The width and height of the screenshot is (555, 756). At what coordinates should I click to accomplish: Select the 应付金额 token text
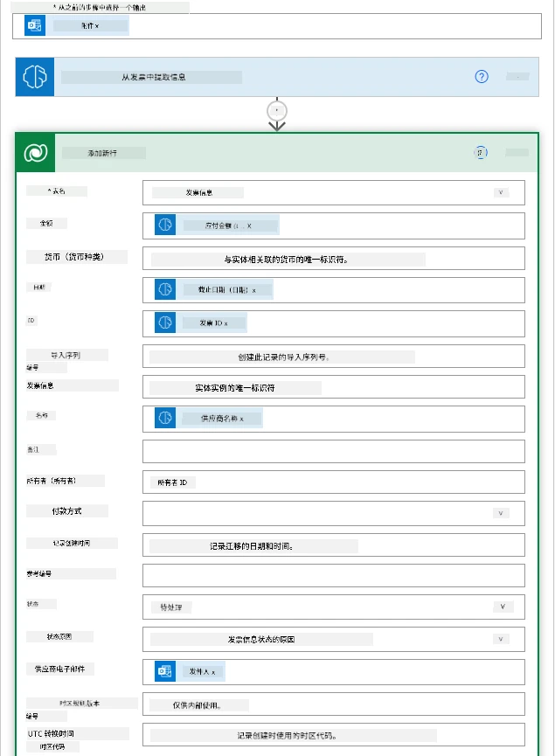pos(219,225)
